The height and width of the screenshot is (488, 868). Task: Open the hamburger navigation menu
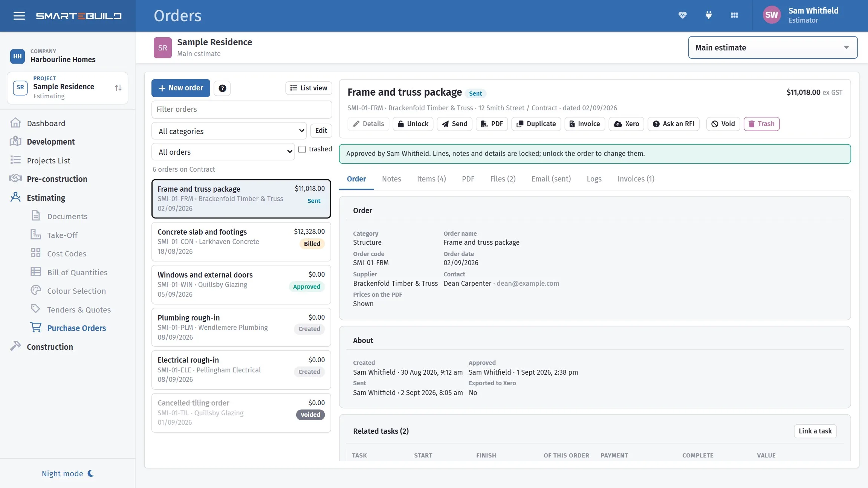(x=19, y=16)
